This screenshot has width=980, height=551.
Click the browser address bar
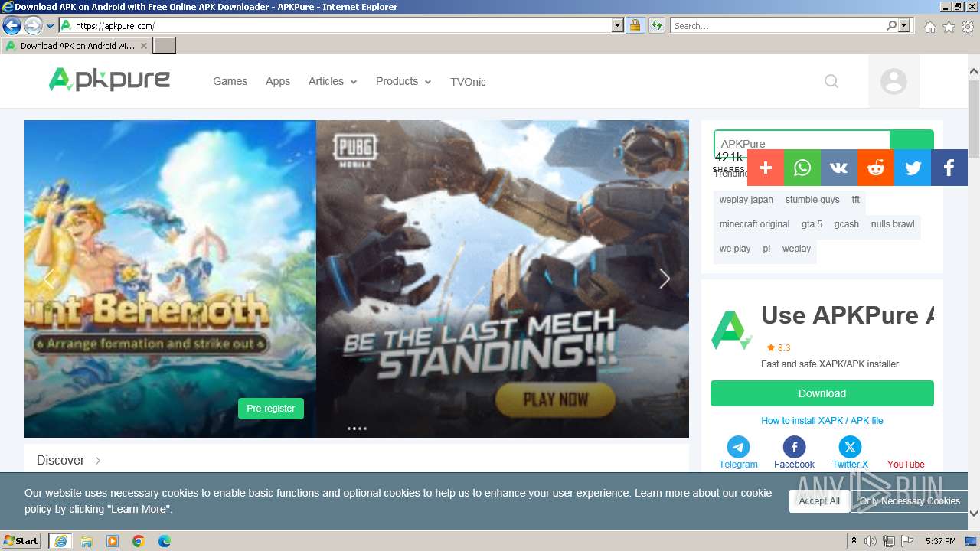pos(342,26)
